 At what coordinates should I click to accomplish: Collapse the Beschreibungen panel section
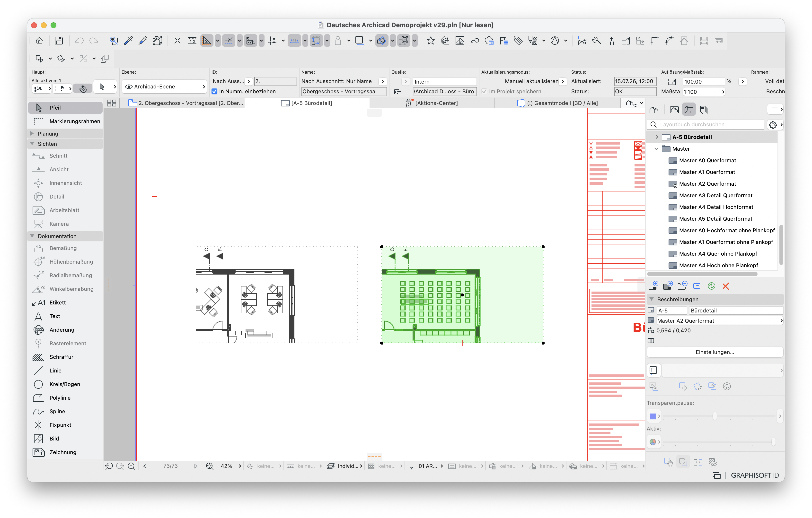652,299
